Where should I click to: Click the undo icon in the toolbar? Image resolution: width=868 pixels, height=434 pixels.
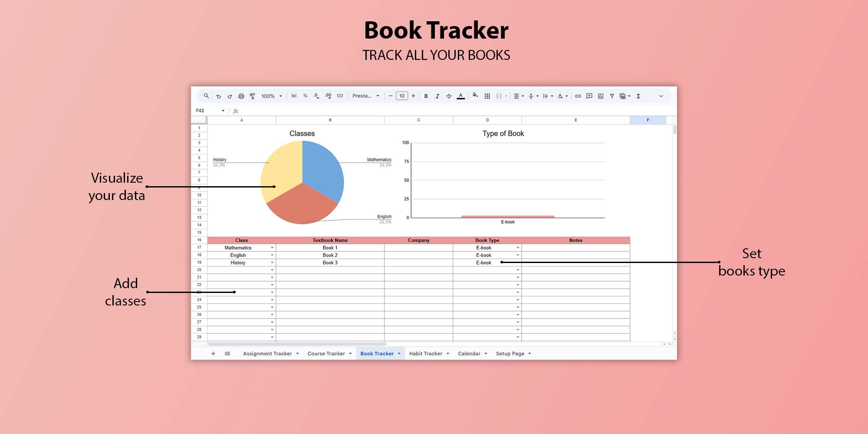click(218, 96)
